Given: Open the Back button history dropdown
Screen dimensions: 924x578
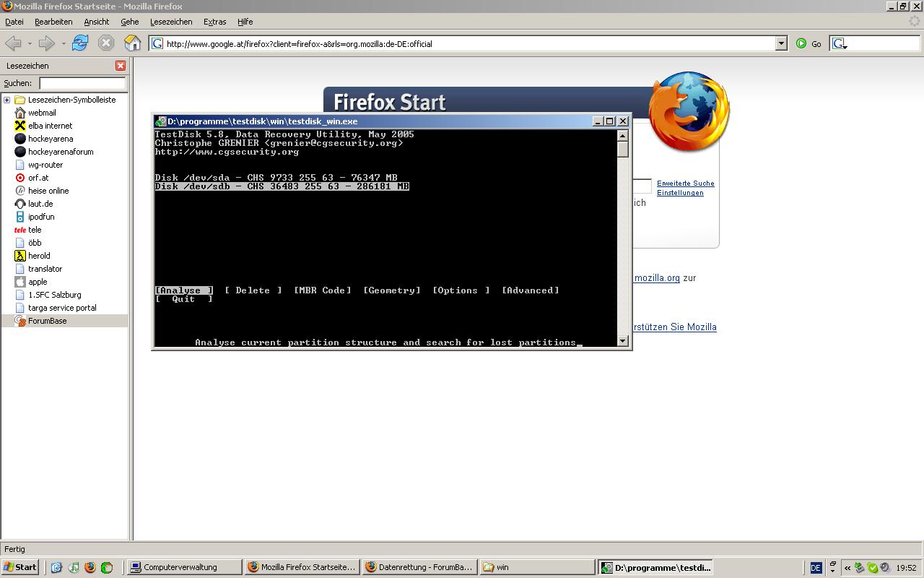Looking at the screenshot, I should coord(30,43).
